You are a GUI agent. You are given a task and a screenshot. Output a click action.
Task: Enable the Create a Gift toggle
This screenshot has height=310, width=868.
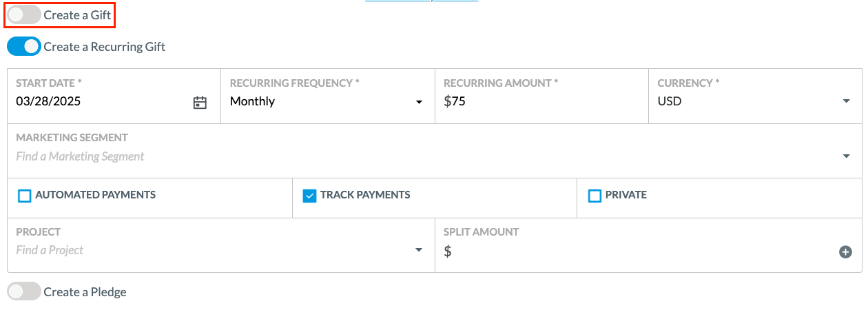click(24, 14)
